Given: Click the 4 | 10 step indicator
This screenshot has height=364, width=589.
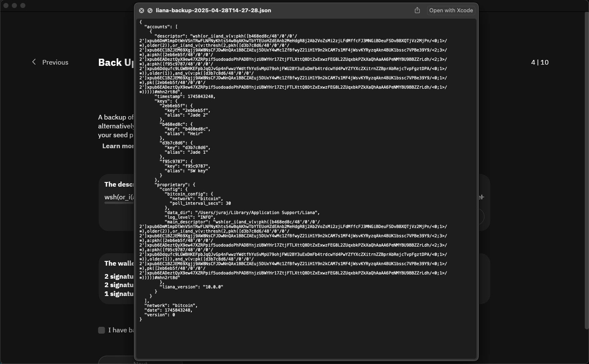Looking at the screenshot, I should [540, 62].
